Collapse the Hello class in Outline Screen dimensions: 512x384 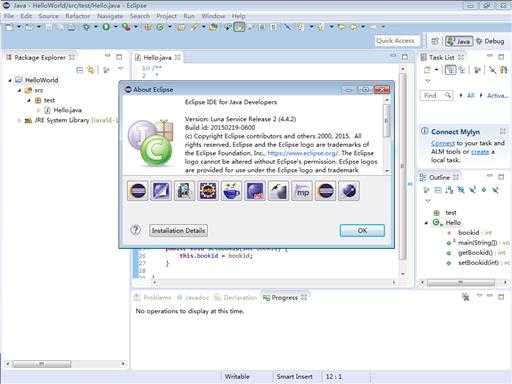426,223
